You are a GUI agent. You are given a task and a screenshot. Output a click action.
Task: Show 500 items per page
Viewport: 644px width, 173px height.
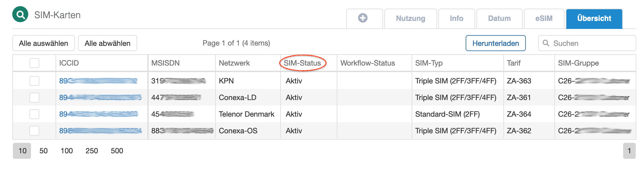point(117,151)
